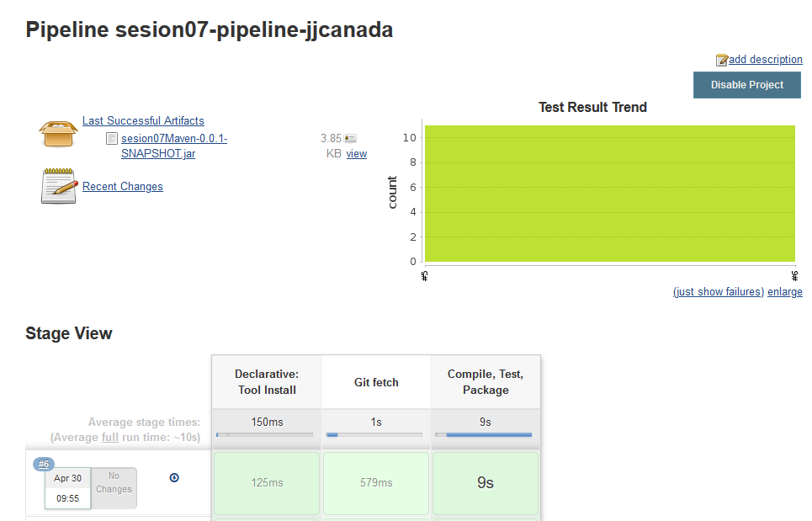Click the blue circle icon in build #6 row

pyautogui.click(x=174, y=477)
